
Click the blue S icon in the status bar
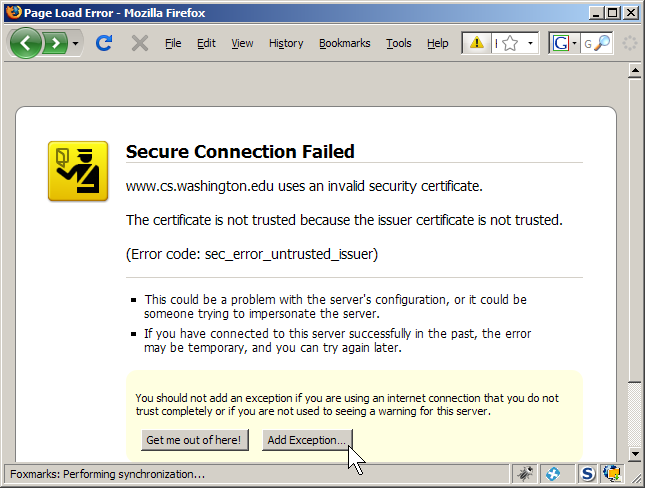click(x=588, y=473)
